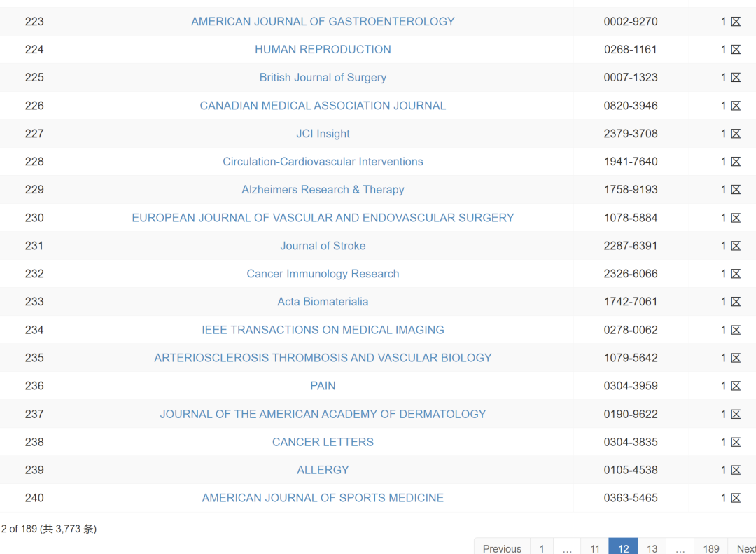Click row number 240

34,497
